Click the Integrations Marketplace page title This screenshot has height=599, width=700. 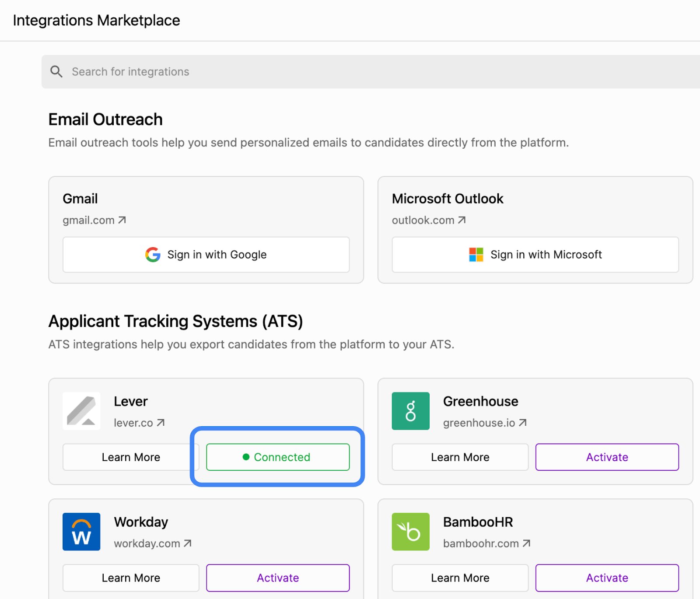pos(96,21)
